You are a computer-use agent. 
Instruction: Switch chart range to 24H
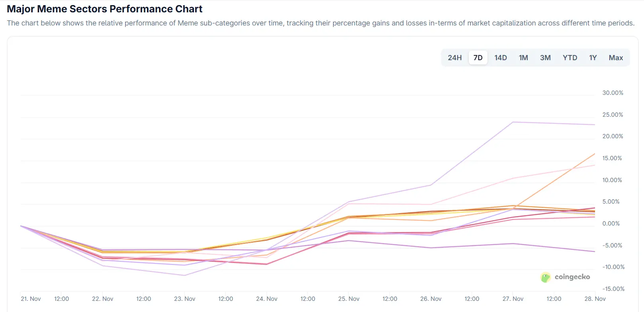pyautogui.click(x=454, y=58)
